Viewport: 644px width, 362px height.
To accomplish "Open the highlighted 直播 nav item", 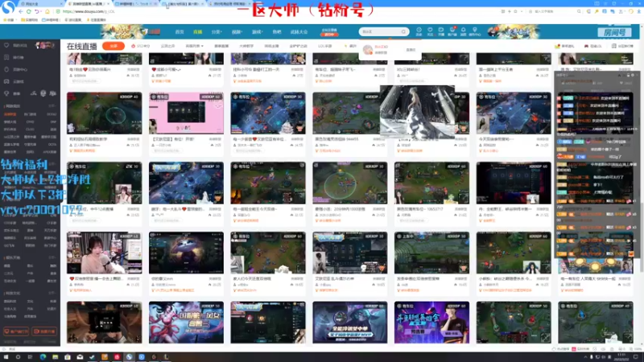I will tap(197, 31).
